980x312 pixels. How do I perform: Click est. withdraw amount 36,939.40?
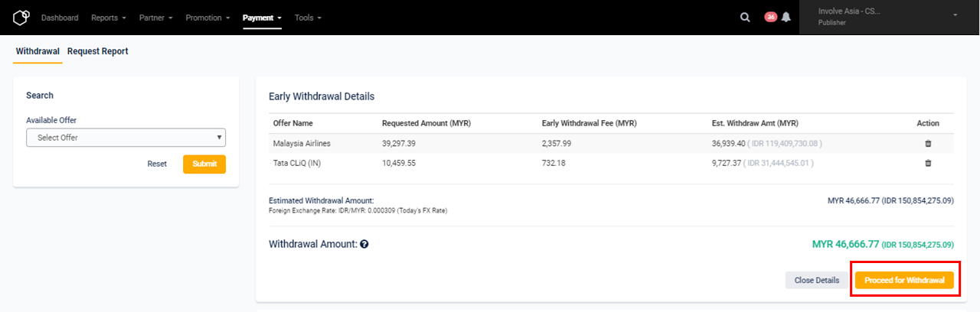[729, 143]
